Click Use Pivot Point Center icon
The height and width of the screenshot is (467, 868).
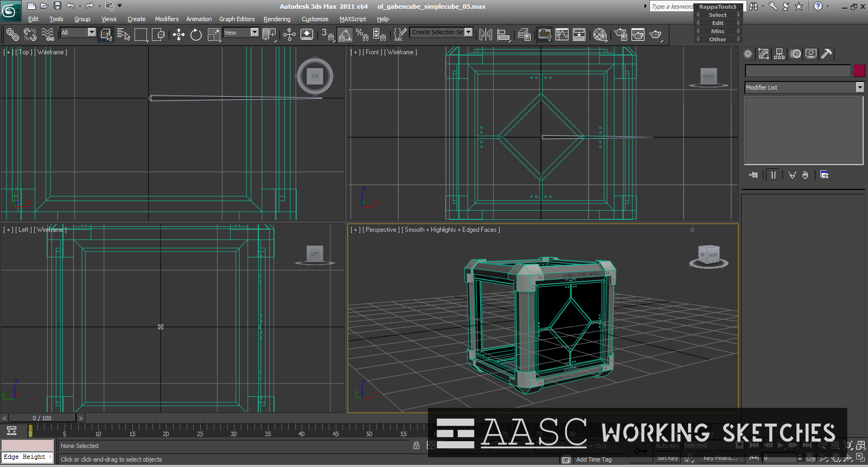coord(269,35)
